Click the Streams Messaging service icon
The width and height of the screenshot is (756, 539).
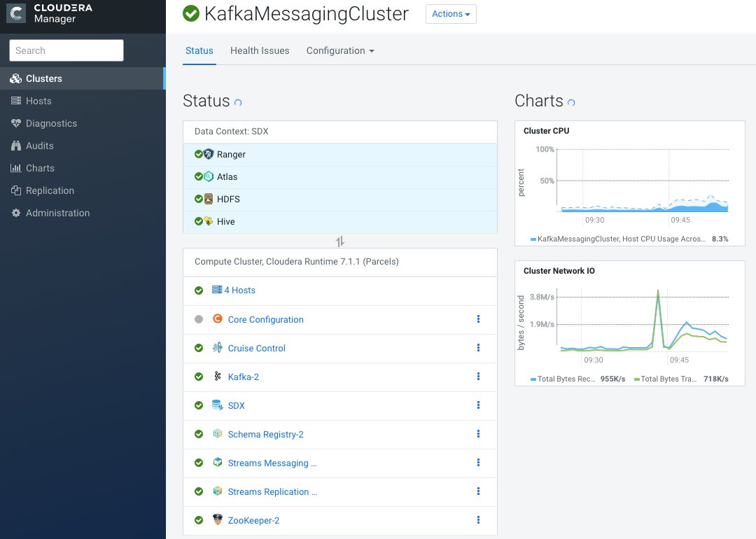click(x=218, y=462)
